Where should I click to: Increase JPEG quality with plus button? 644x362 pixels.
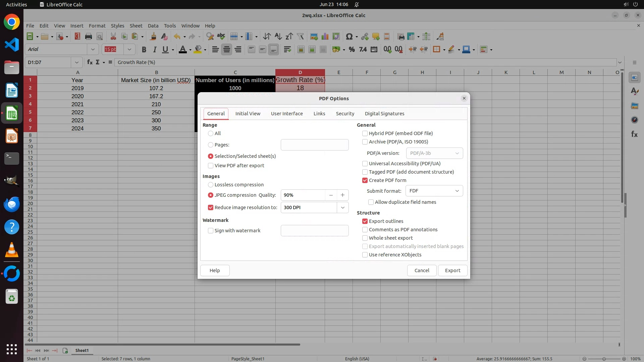point(342,195)
